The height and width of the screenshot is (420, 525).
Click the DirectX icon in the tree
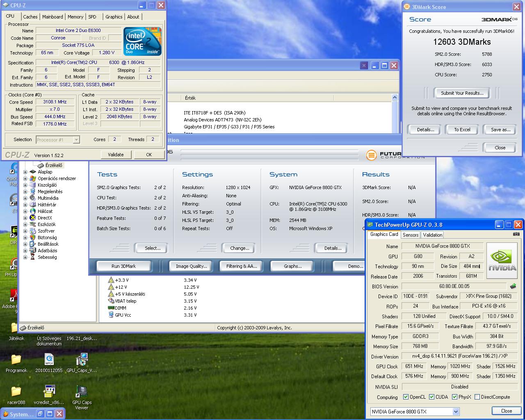tap(32, 218)
